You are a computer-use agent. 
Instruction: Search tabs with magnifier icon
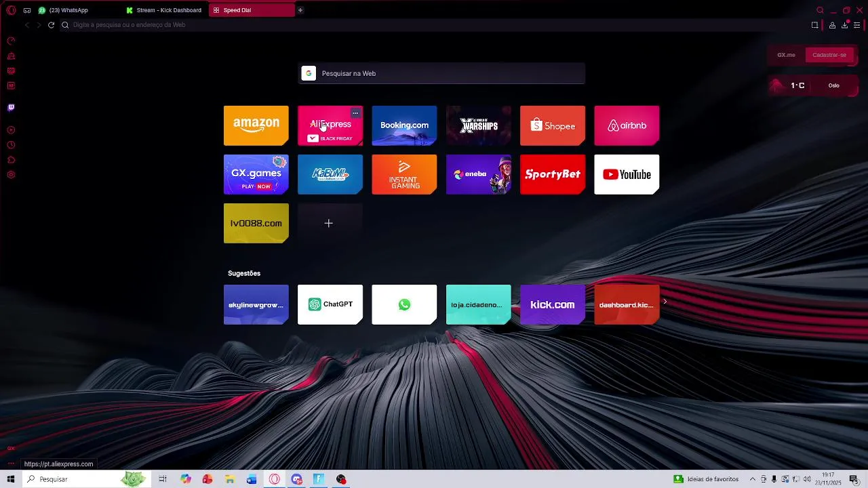(x=820, y=10)
